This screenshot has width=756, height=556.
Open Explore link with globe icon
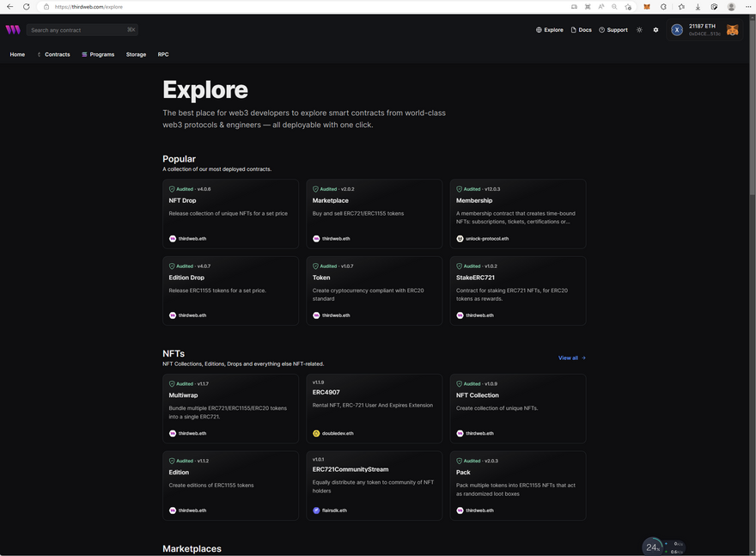coord(550,30)
